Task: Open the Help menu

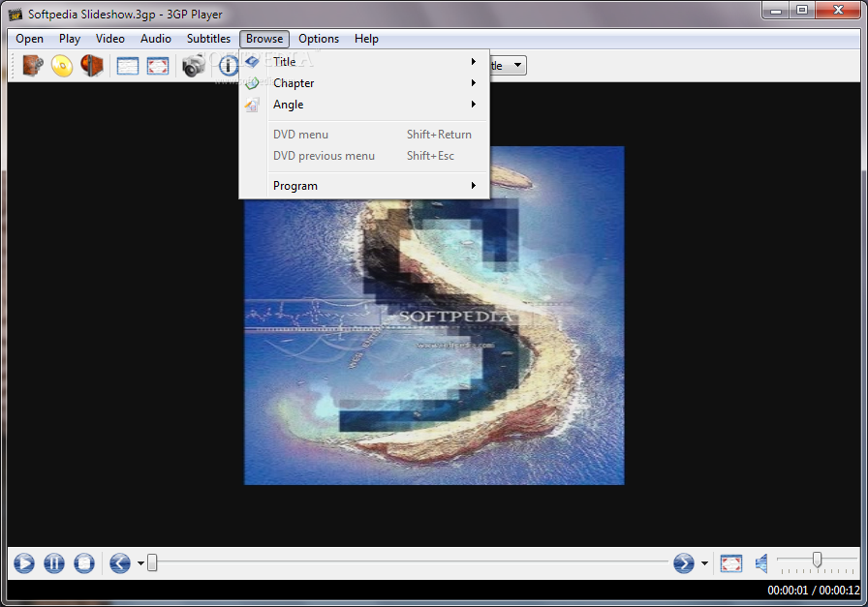Action: pyautogui.click(x=366, y=39)
